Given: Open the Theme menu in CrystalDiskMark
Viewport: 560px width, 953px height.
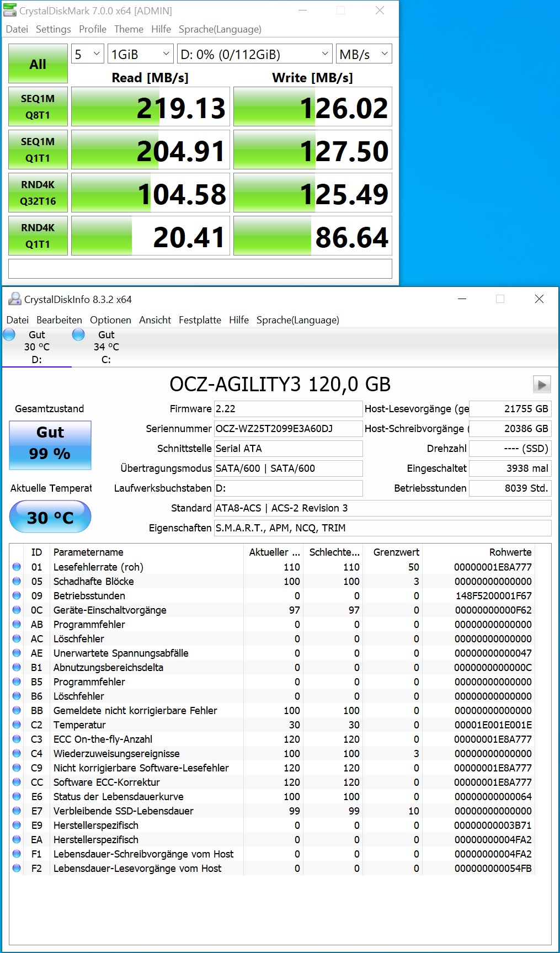Looking at the screenshot, I should pyautogui.click(x=129, y=29).
